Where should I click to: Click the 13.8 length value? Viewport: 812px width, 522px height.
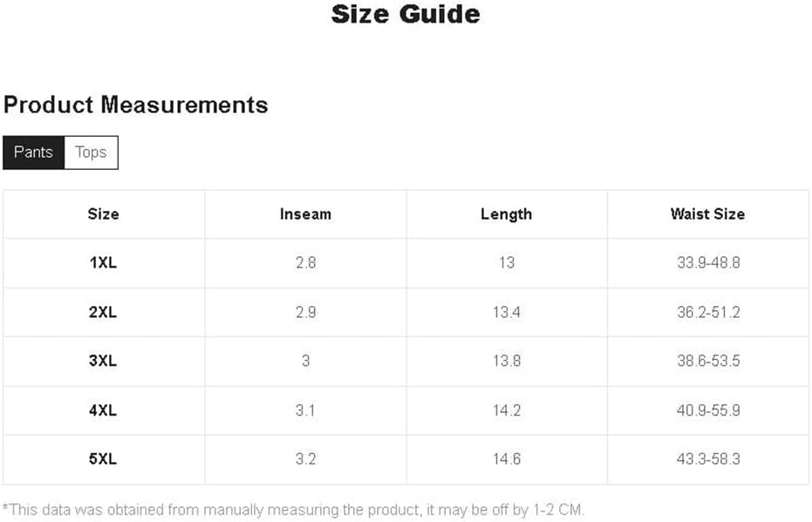click(x=506, y=361)
